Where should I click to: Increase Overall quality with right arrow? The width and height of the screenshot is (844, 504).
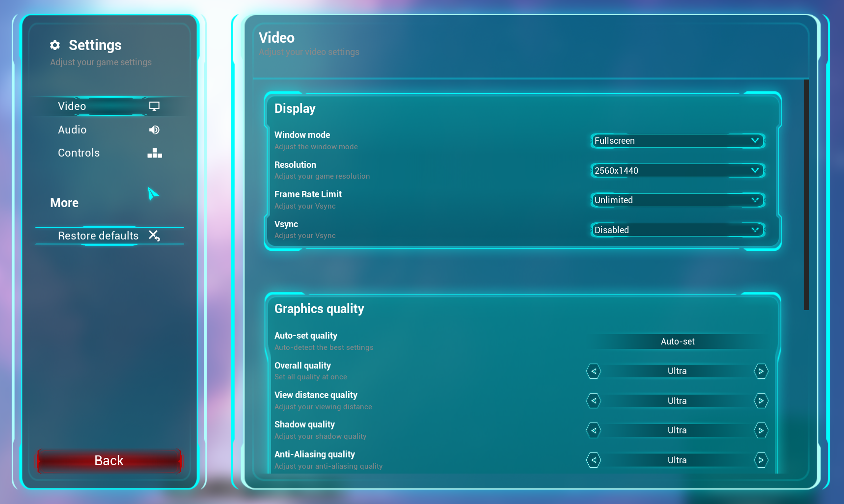click(x=761, y=371)
